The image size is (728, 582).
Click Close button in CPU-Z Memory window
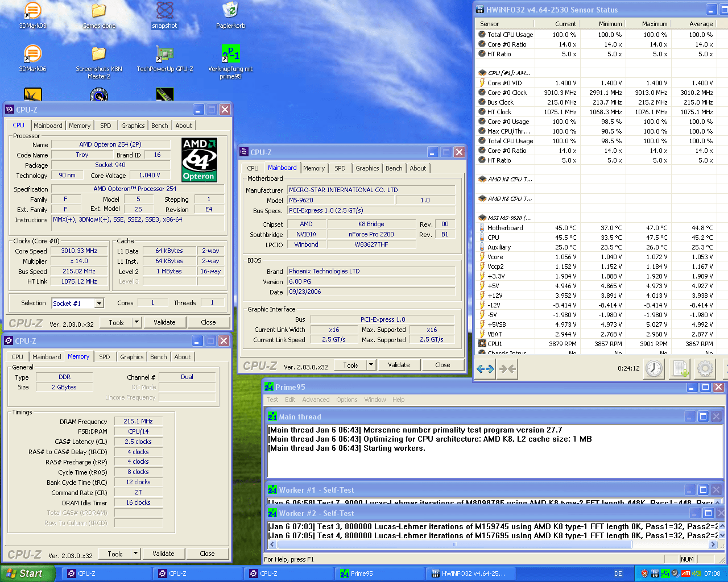pyautogui.click(x=207, y=554)
